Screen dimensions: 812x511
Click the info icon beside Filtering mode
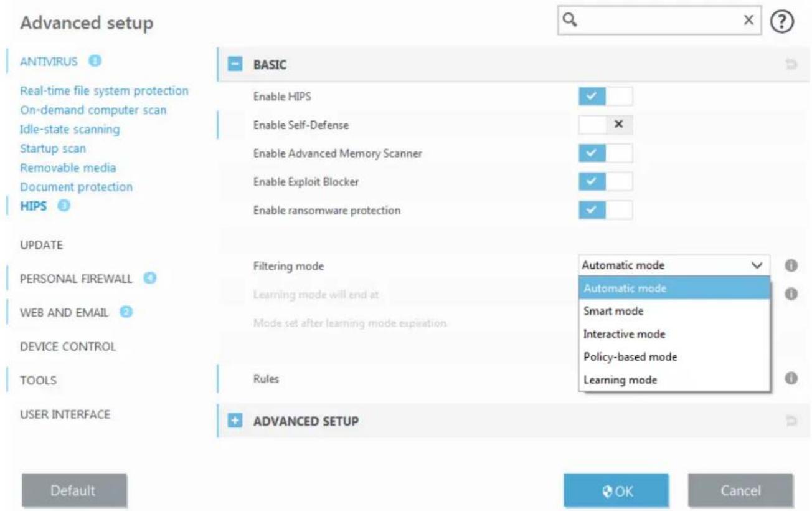tap(791, 265)
